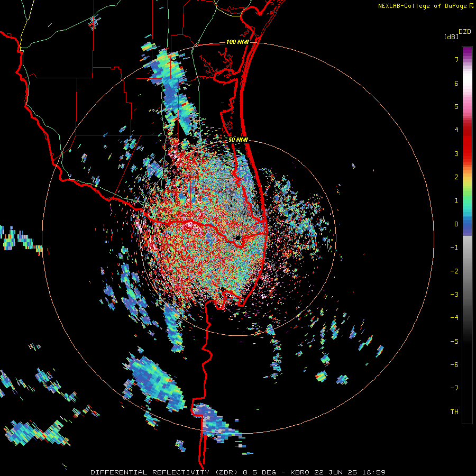Click the 6 value on color scale
476x476 pixels.
point(456,83)
